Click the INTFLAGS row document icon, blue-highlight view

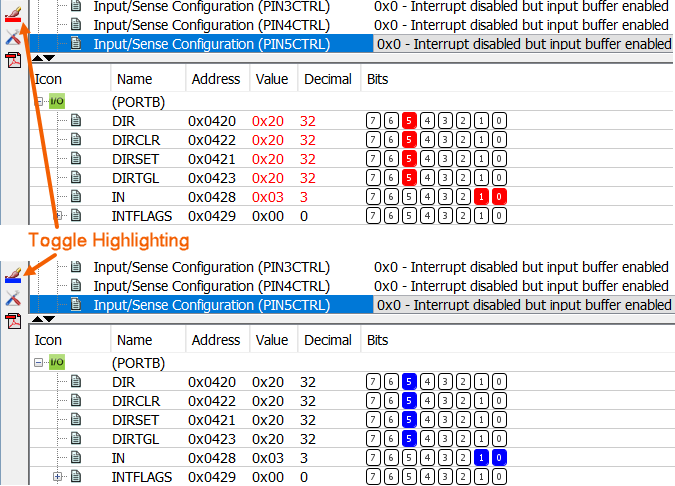[76, 476]
